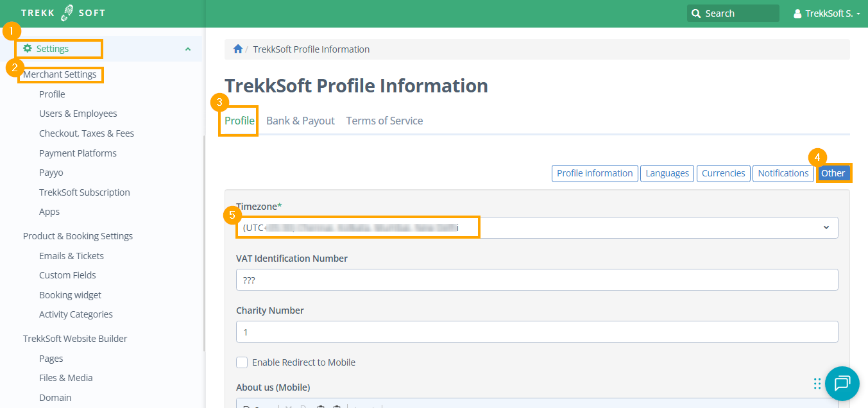Image resolution: width=868 pixels, height=408 pixels.
Task: Click the Settings gear icon
Action: pos(27,48)
